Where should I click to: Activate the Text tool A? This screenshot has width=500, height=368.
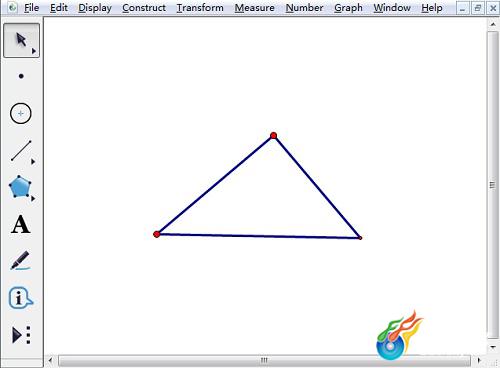click(21, 224)
